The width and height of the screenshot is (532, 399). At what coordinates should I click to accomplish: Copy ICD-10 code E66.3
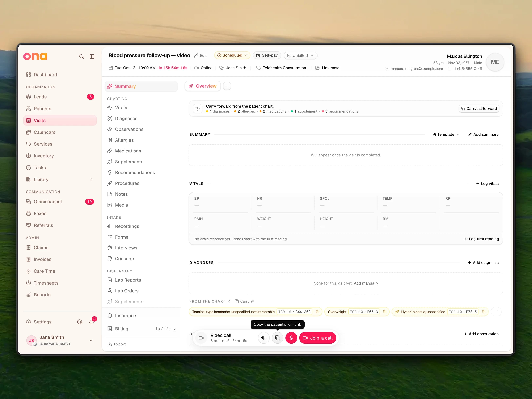click(x=385, y=312)
